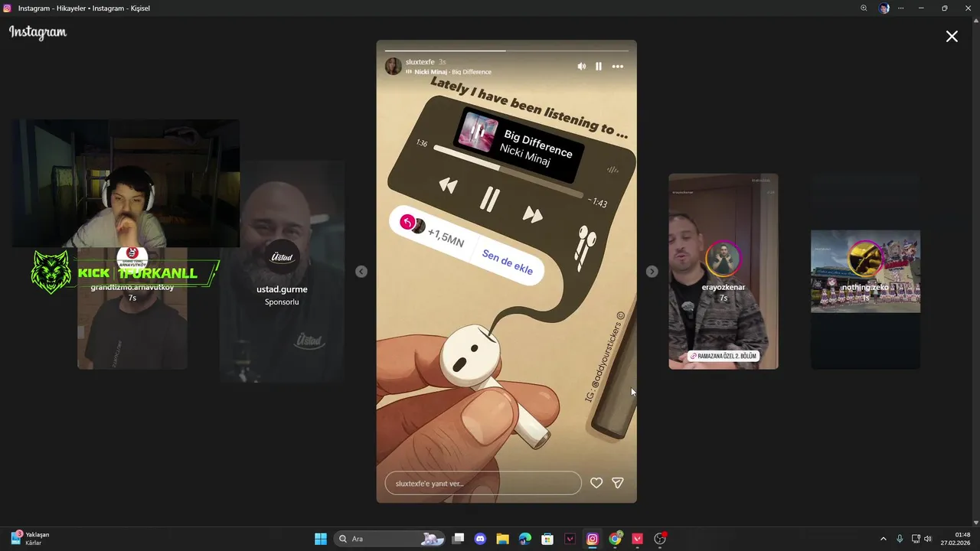This screenshot has height=551, width=980.
Task: Open the Yaklaşan Kârlar weather widget
Action: pos(31,539)
